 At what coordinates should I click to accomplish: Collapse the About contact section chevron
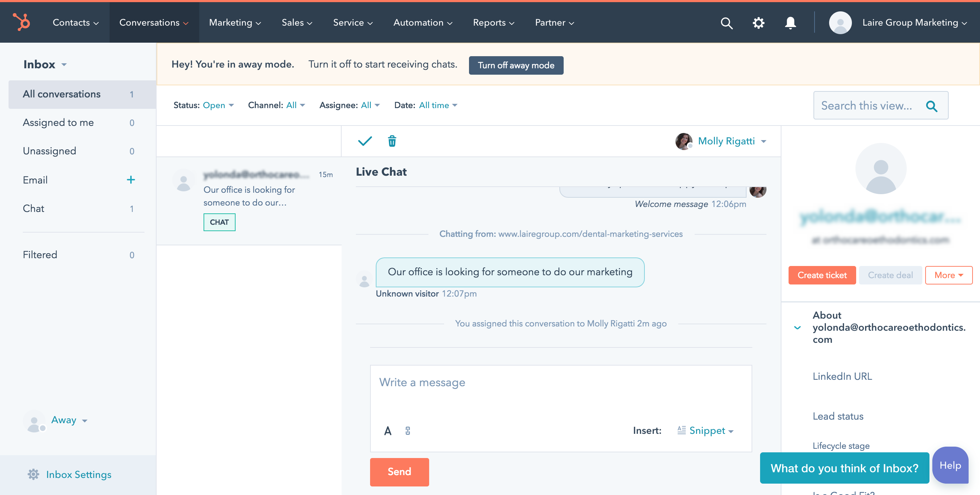(x=797, y=328)
